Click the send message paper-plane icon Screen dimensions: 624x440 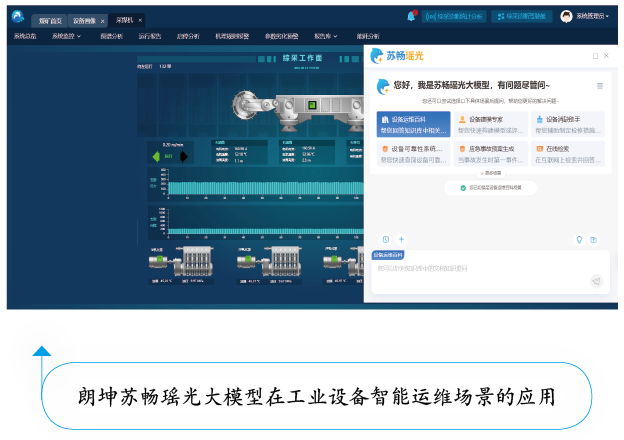pos(596,281)
